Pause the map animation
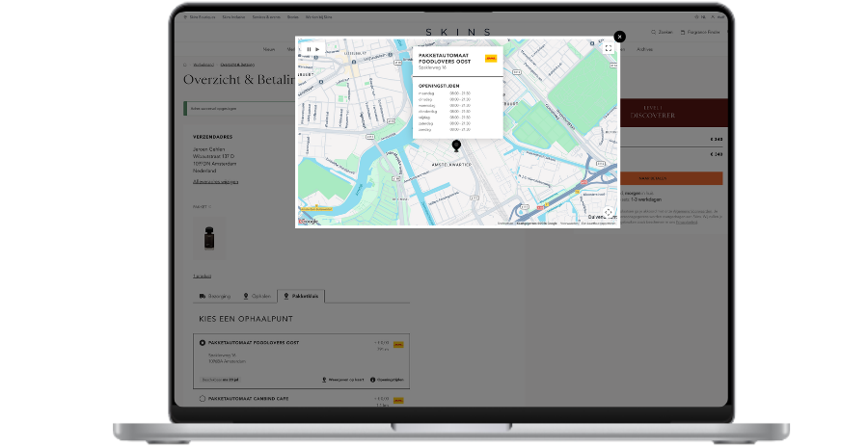The image size is (868, 448). point(309,49)
